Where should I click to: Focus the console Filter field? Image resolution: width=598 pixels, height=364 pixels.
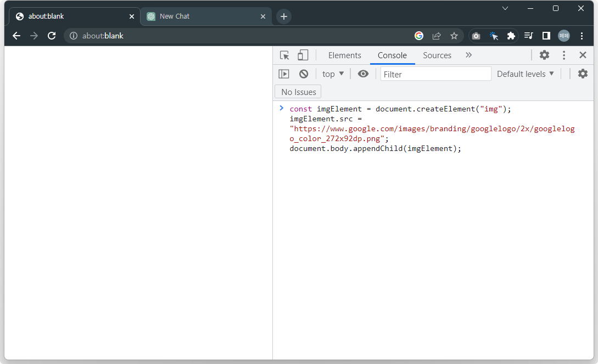[435, 74]
